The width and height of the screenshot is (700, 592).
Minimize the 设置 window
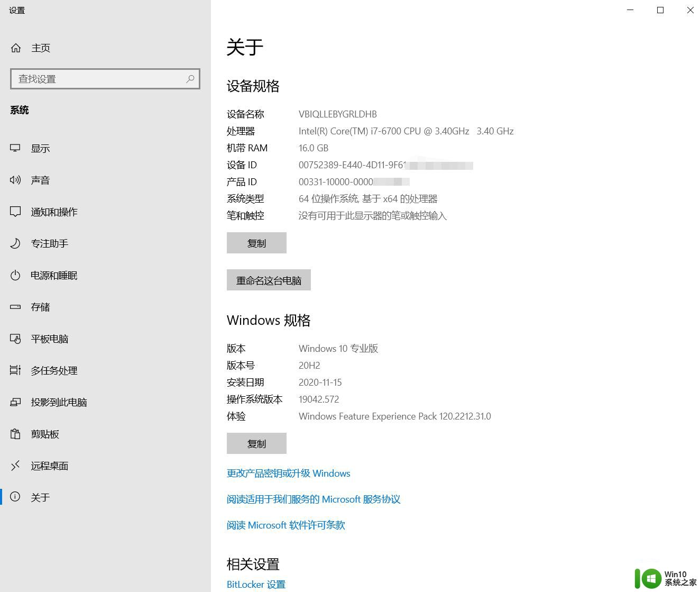click(630, 10)
